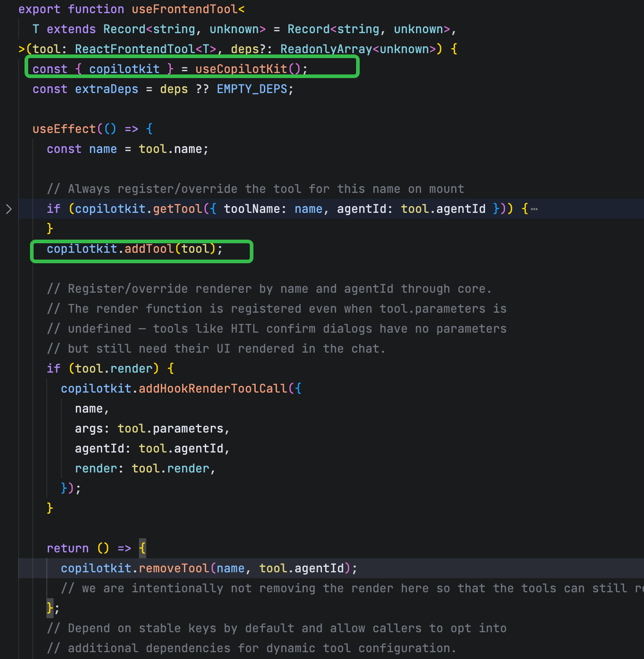This screenshot has width=644, height=659.
Task: Click 'render: tool.render,' property line
Action: [145, 468]
